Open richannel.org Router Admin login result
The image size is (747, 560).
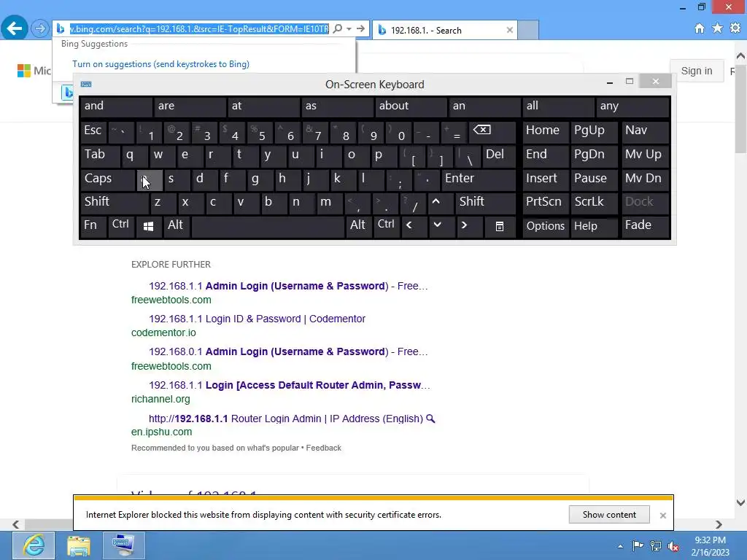pos(289,385)
